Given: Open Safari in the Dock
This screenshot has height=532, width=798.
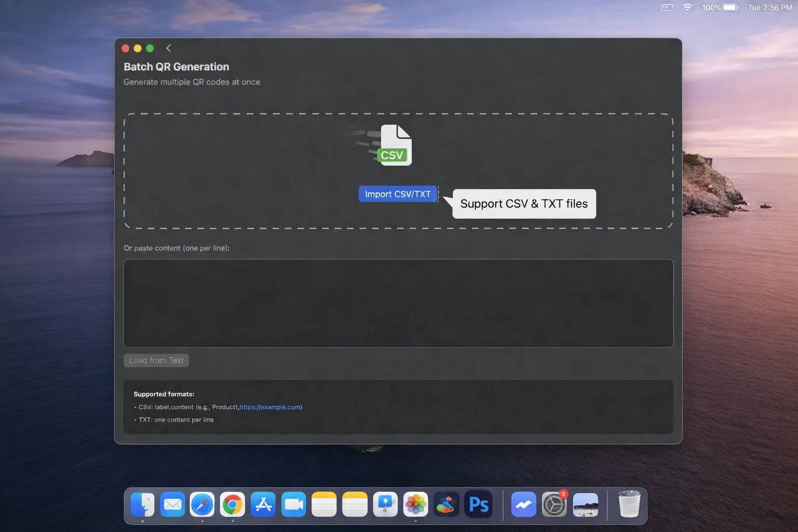Looking at the screenshot, I should pos(202,504).
